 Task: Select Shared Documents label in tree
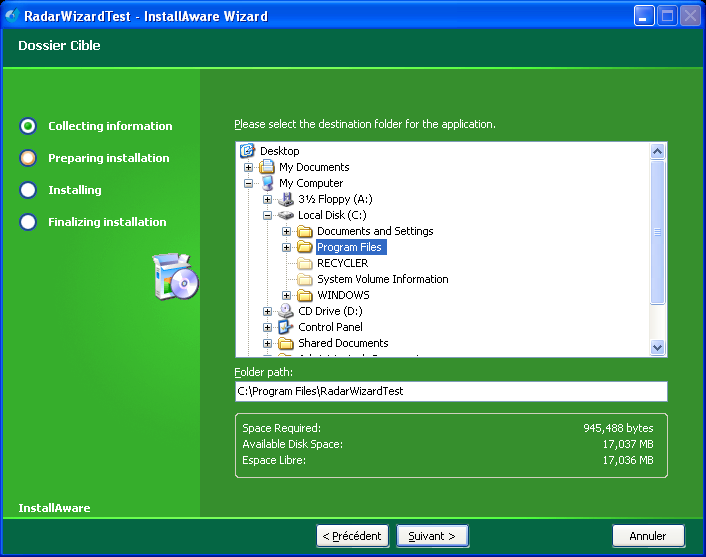[x=343, y=344]
